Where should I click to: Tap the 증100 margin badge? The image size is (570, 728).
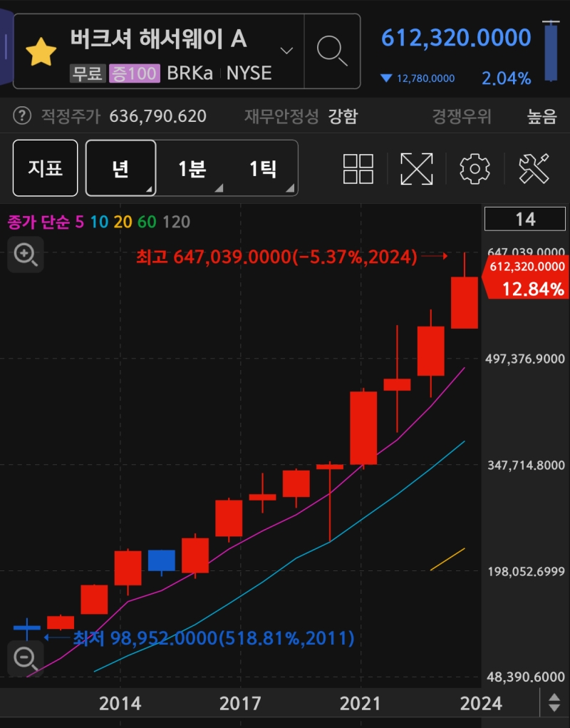coord(135,73)
